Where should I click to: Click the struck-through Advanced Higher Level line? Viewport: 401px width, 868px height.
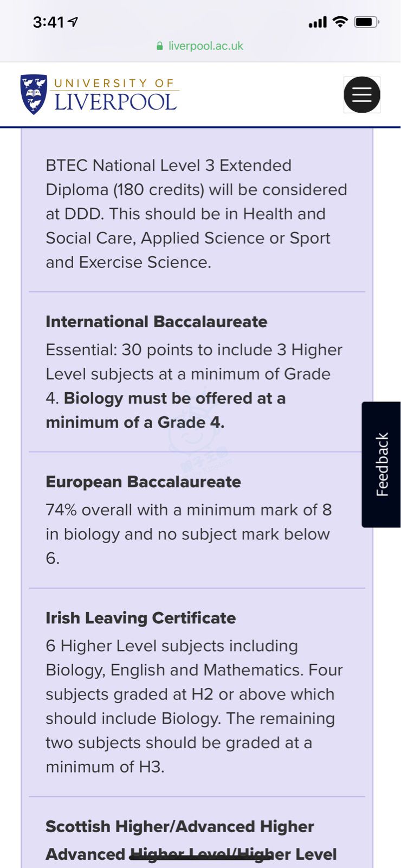(x=191, y=854)
